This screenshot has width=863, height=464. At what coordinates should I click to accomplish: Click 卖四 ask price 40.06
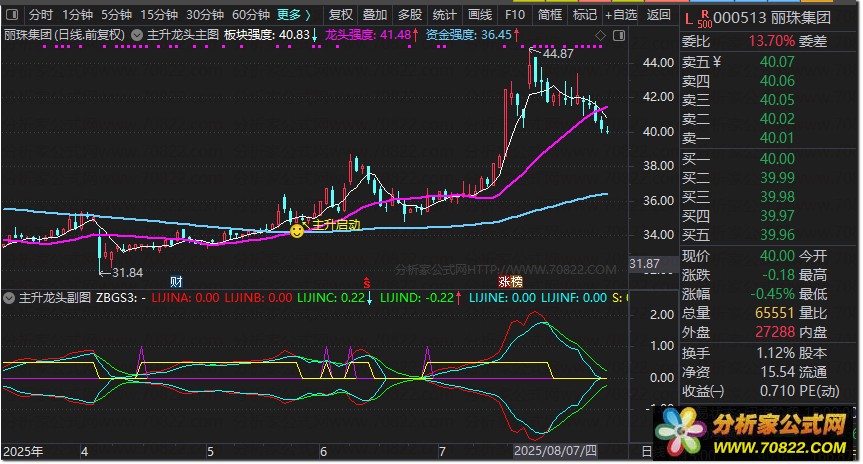tap(777, 81)
